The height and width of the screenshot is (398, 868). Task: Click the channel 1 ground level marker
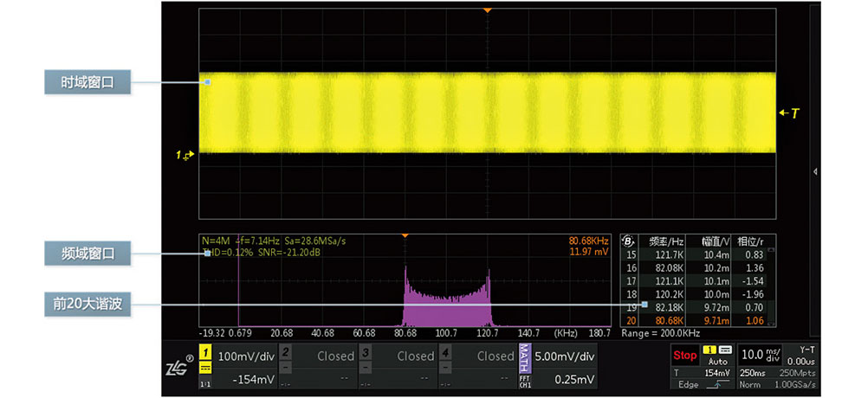coord(187,155)
